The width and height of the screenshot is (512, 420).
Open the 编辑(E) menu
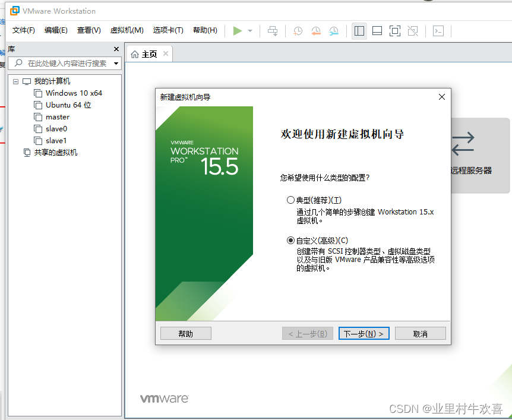(56, 30)
